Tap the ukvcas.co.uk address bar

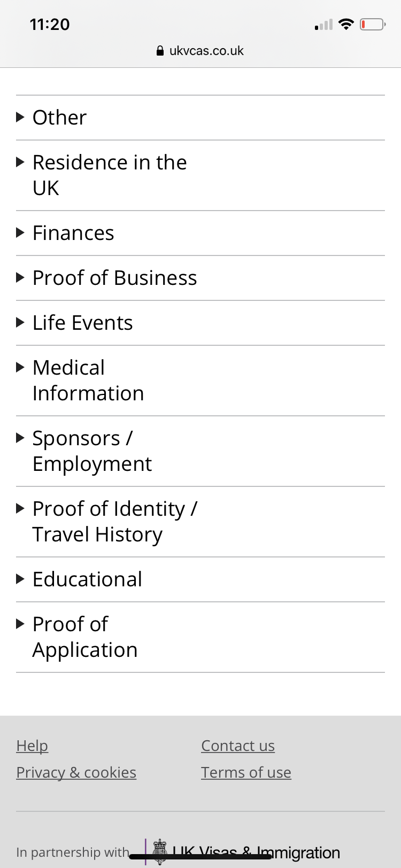(206, 51)
